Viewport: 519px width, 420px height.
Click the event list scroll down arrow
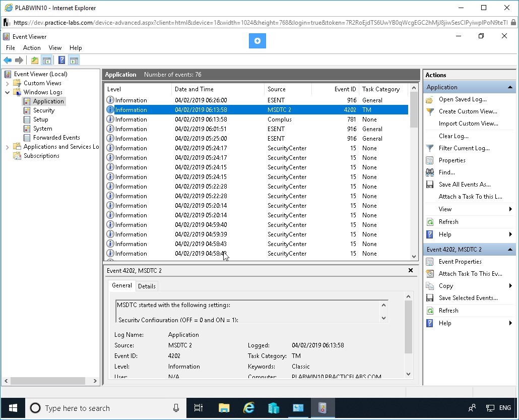click(414, 256)
